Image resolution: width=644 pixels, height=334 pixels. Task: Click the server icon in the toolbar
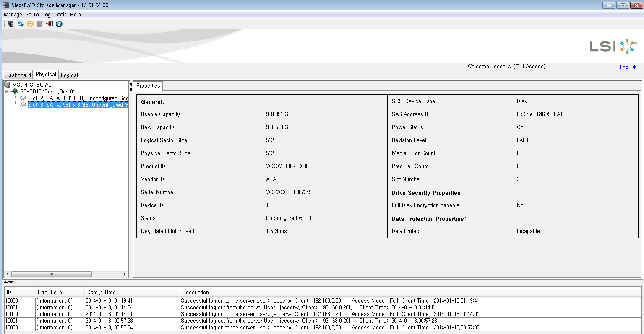point(11,24)
